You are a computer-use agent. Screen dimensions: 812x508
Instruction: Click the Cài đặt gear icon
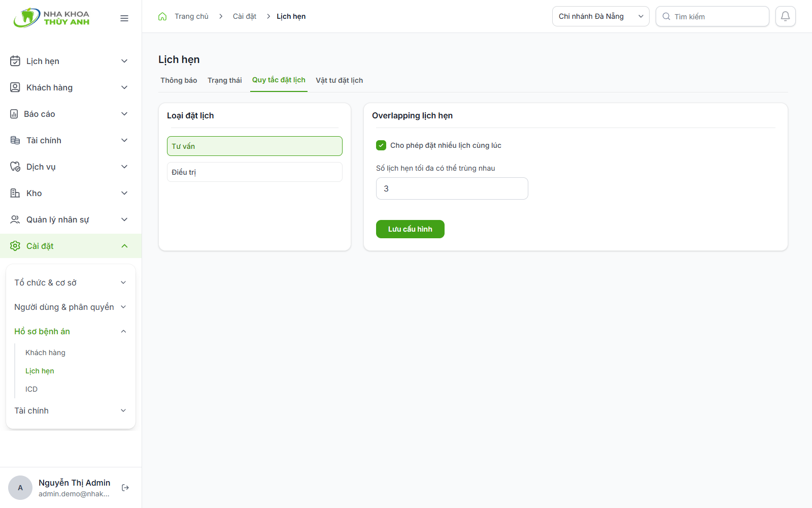(x=15, y=246)
